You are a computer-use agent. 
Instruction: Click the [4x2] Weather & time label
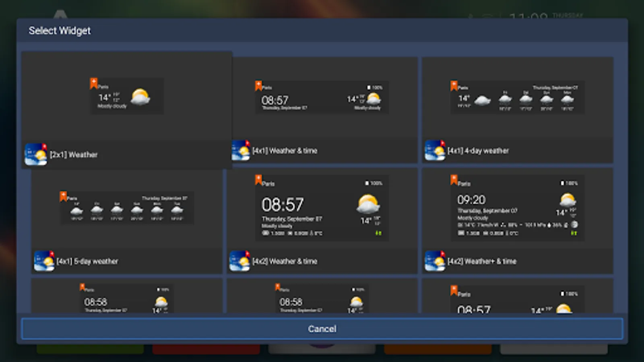pyautogui.click(x=285, y=261)
